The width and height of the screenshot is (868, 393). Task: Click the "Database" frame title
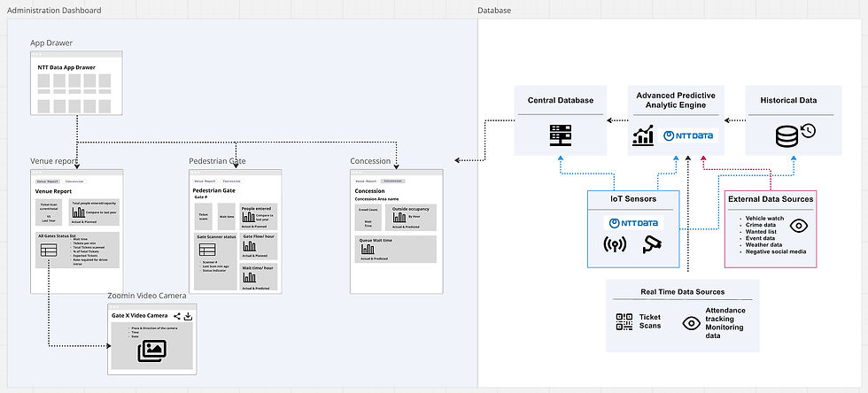pos(494,11)
